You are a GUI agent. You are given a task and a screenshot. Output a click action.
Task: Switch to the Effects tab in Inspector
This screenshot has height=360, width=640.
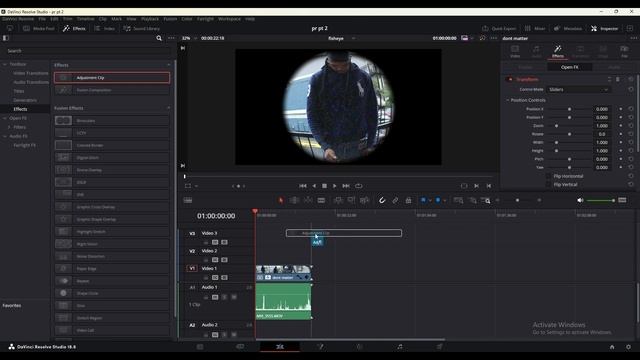[x=558, y=51]
